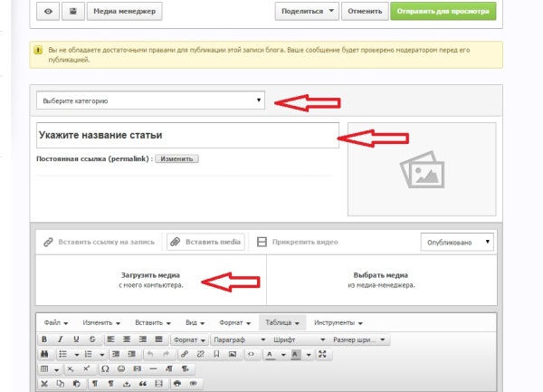The image size is (543, 392).
Task: Click the article title input field
Action: point(186,136)
